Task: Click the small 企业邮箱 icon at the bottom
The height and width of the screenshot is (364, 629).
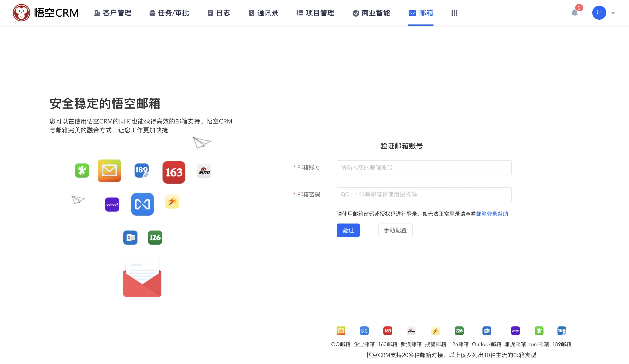Action: 364,331
